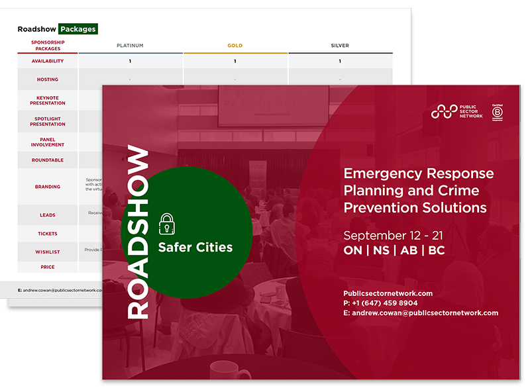Open the Publicsectornetwork.com link
Screen dimensions: 532x392
[388, 293]
